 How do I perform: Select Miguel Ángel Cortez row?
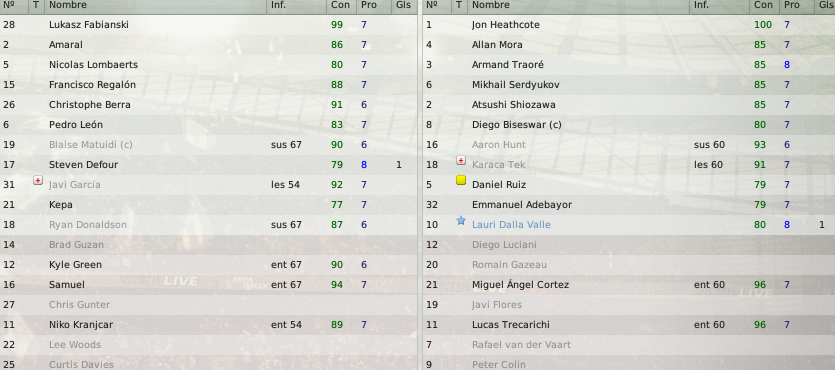coord(629,284)
